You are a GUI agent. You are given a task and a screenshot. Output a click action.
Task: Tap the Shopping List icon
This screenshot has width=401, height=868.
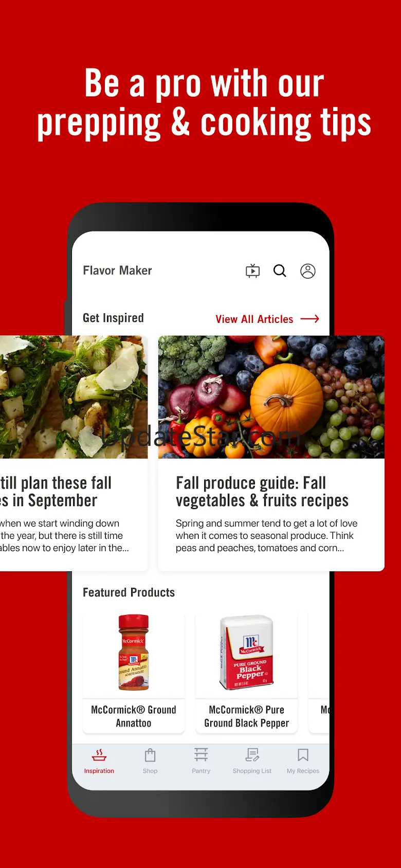point(252,755)
